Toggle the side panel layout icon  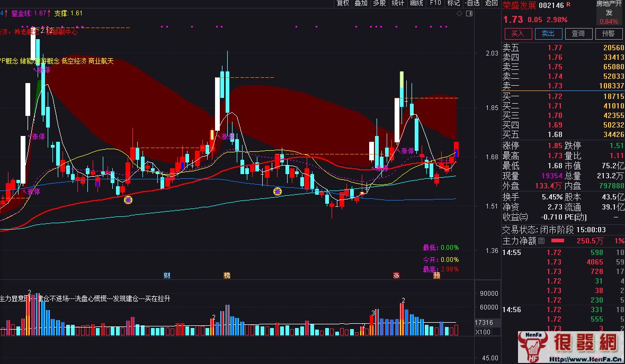click(x=469, y=14)
